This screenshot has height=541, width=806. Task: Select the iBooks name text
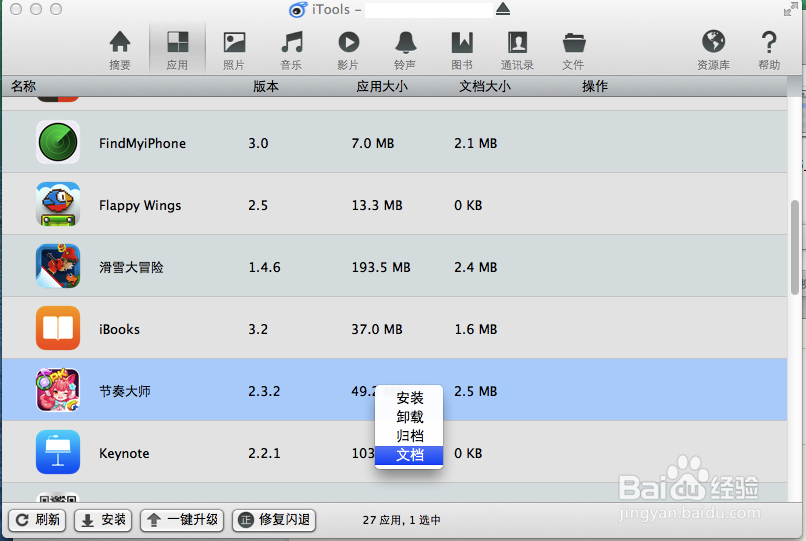click(x=119, y=329)
